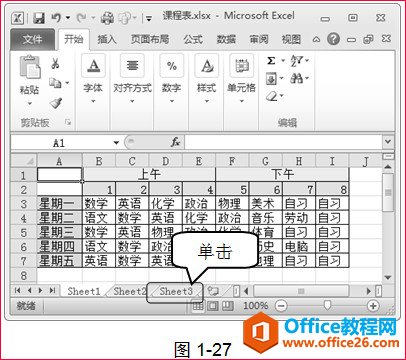Viewport: 406px width, 360px height.
Task: Click the merged cell 下午
Action: click(x=282, y=175)
